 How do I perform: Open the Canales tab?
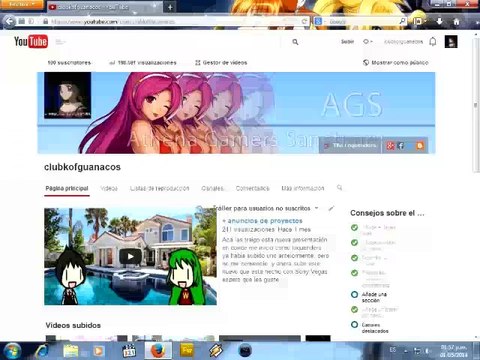click(212, 188)
